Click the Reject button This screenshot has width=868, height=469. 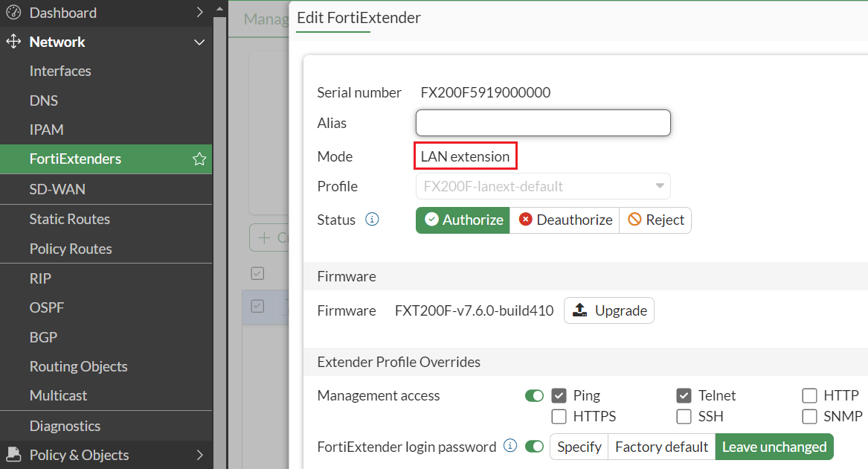(x=655, y=220)
